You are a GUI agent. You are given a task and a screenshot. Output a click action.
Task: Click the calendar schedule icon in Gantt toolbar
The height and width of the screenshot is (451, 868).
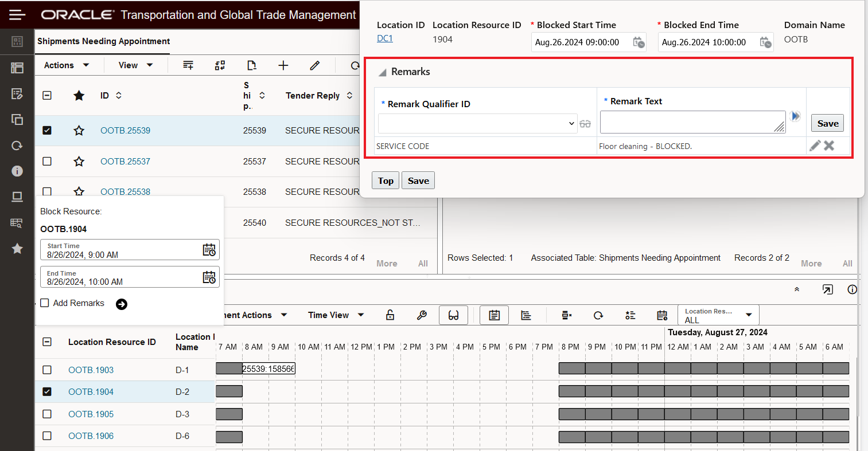tap(662, 315)
